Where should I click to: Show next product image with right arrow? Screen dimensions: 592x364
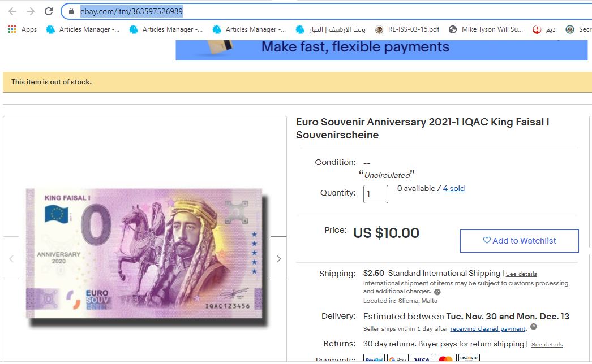coord(278,259)
